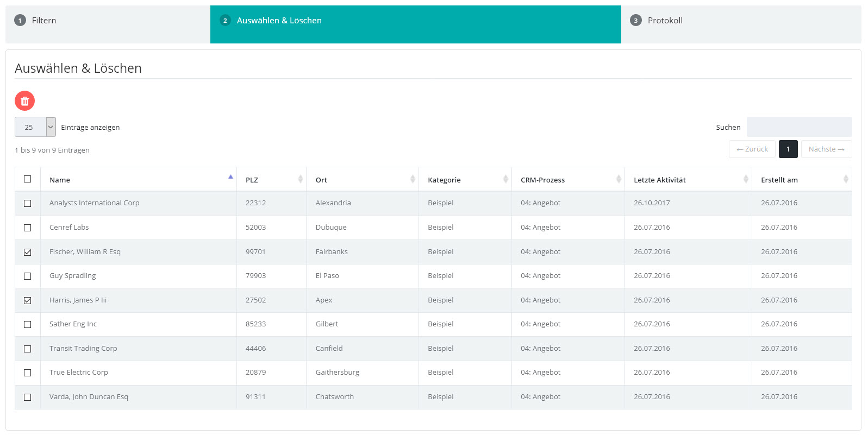Sort table by Name column arrow
This screenshot has height=435, width=868.
click(x=230, y=178)
